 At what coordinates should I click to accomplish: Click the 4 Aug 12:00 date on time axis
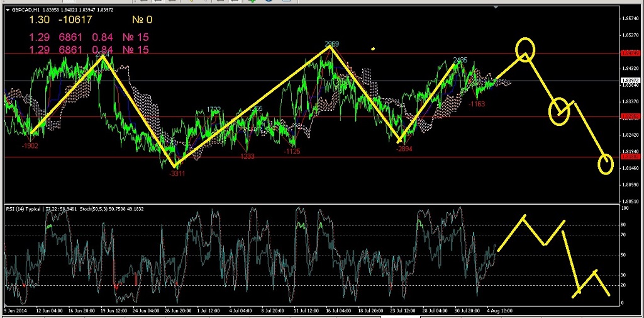pos(501,310)
